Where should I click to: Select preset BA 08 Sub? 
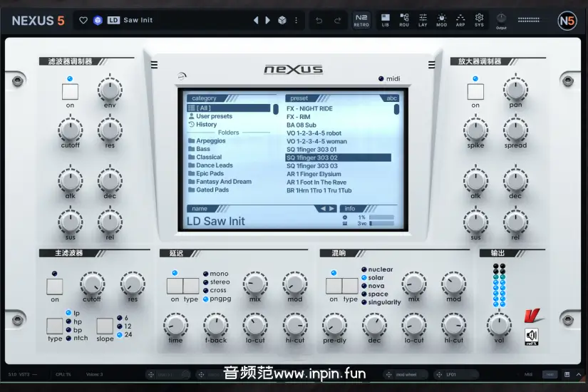[x=301, y=125]
